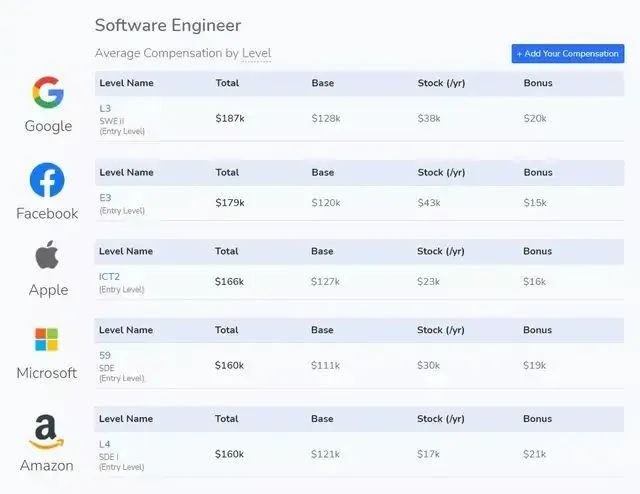Click Microsoft's $30k stock value

click(x=429, y=365)
